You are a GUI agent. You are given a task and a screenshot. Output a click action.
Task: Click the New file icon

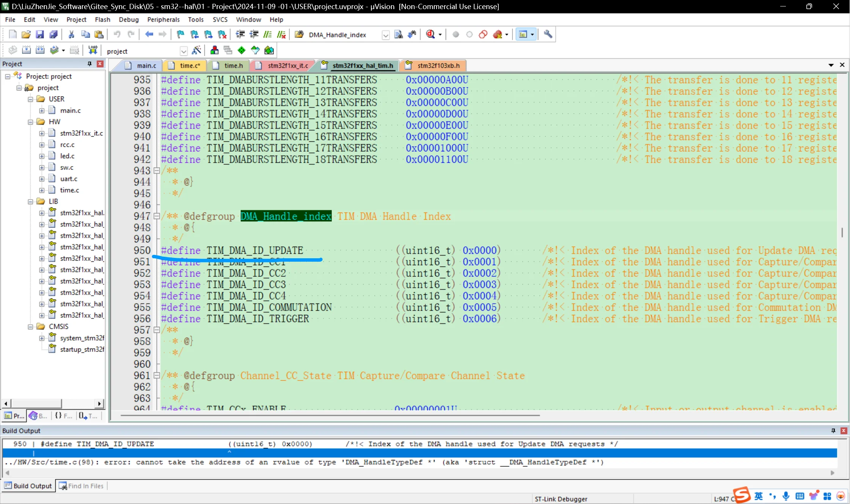point(13,35)
